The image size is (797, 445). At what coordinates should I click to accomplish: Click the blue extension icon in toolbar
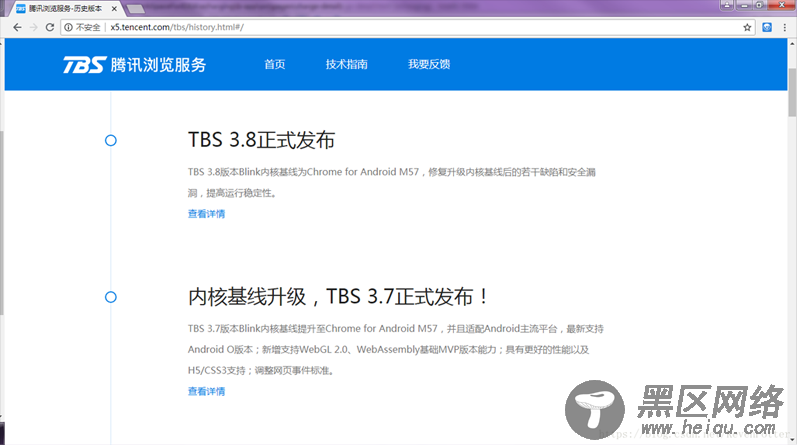tap(767, 27)
